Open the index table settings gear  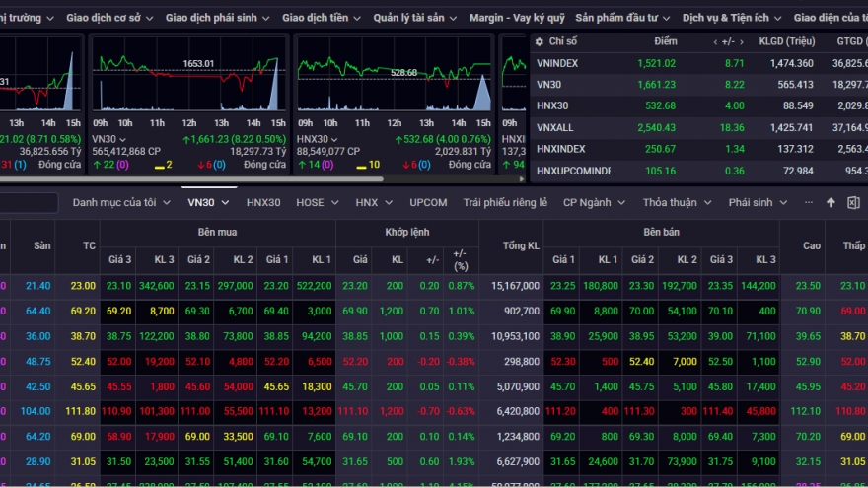click(540, 41)
